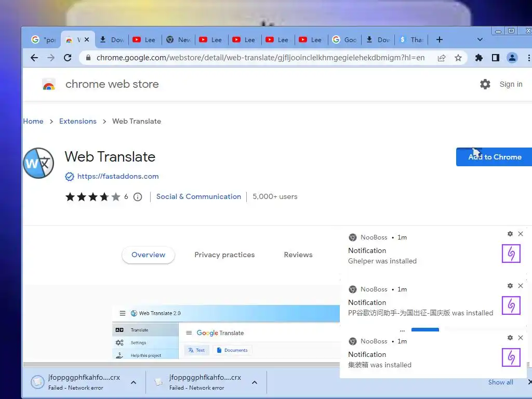
Task: Reload the current page
Action: click(68, 58)
